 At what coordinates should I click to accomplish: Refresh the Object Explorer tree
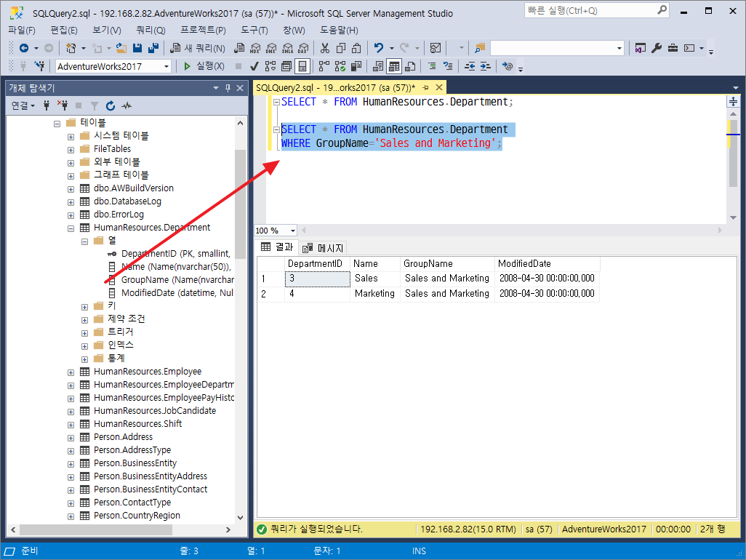click(111, 105)
